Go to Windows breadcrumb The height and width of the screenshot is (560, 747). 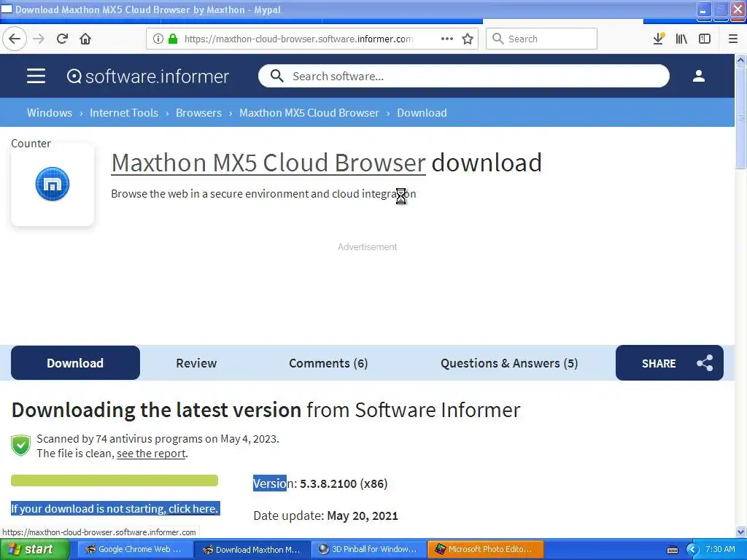(x=50, y=113)
